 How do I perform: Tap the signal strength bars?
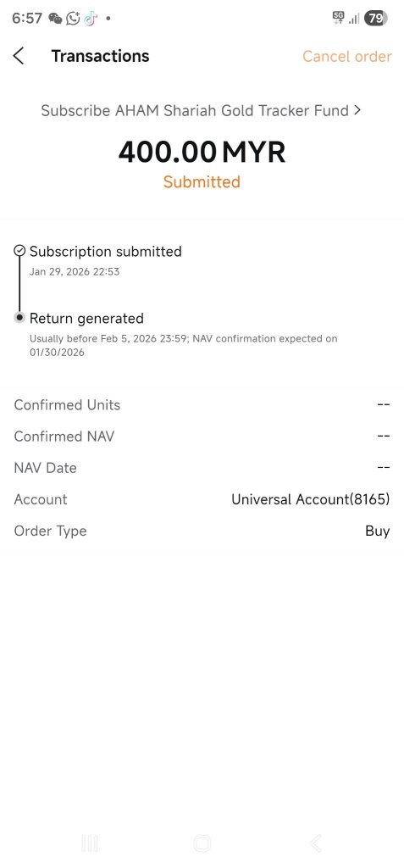tap(354, 19)
